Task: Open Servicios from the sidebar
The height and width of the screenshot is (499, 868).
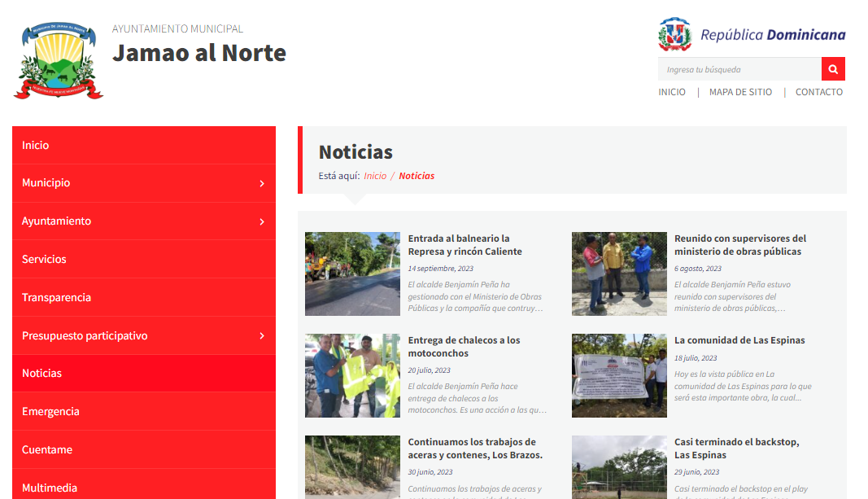Action: (144, 259)
